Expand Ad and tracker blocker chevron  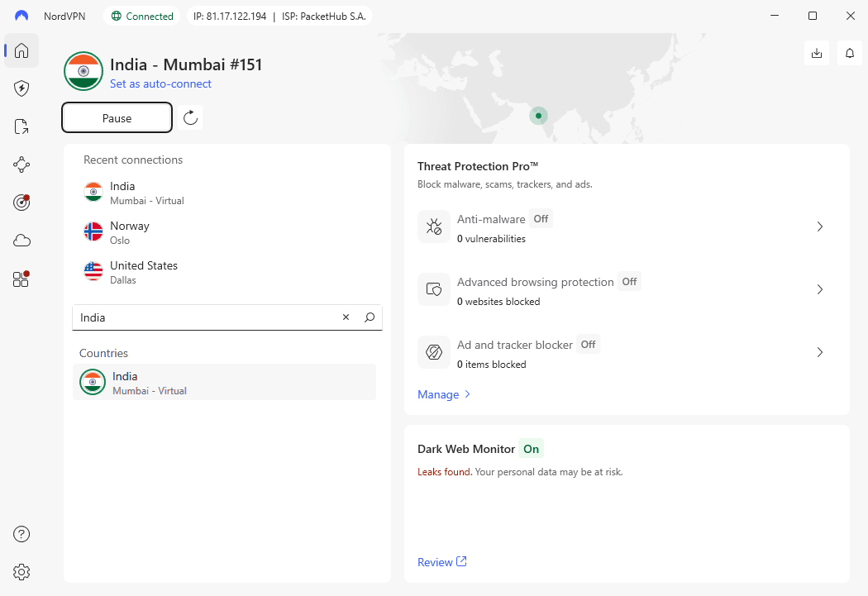click(x=819, y=352)
